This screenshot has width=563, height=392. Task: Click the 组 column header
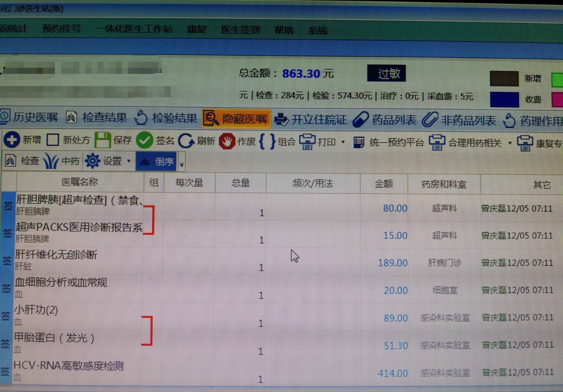tap(154, 182)
